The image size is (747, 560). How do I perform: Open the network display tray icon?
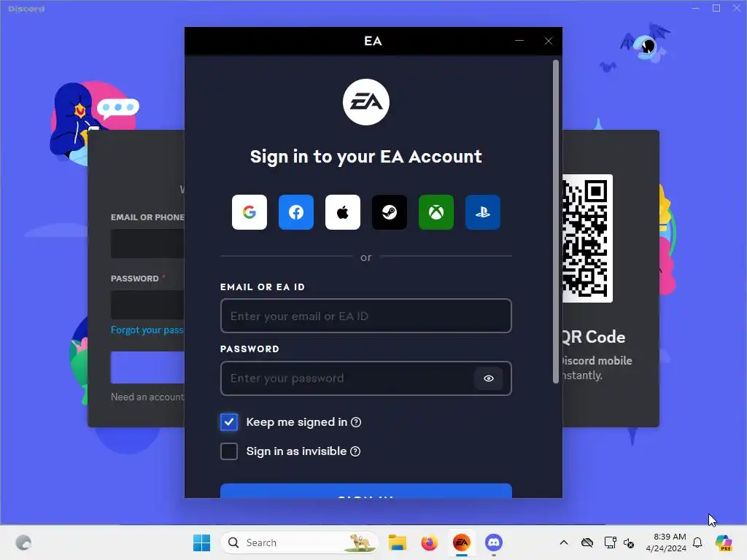tap(609, 542)
